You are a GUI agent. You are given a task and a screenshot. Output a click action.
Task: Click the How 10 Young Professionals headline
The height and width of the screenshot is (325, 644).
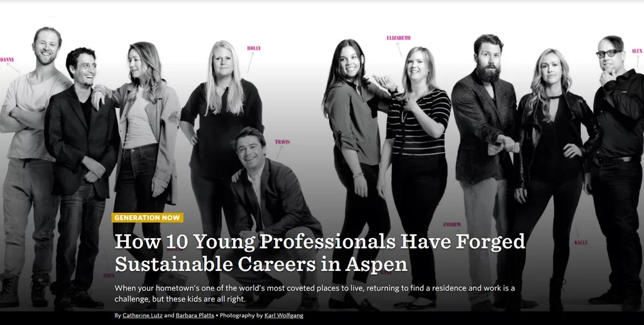[320, 253]
